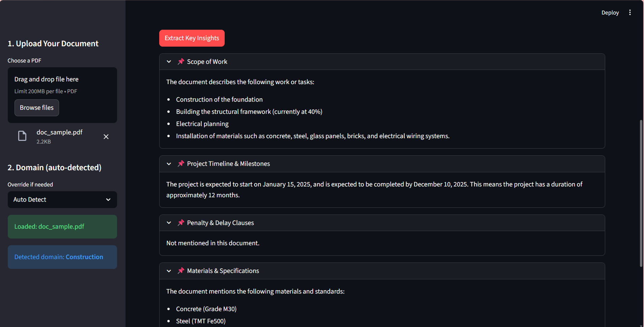644x327 pixels.
Task: Click the doc_sample.pdf file icon
Action: tap(22, 136)
